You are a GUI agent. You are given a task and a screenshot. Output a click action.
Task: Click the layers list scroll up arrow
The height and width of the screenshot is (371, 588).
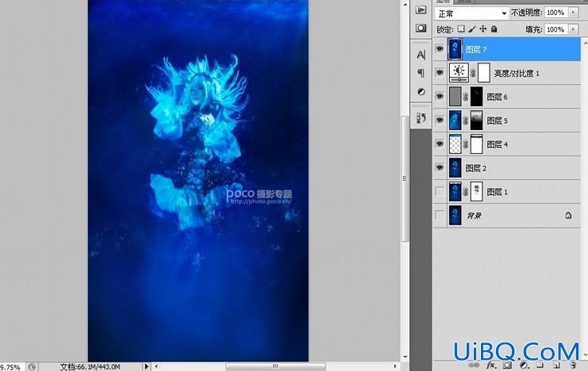tap(585, 42)
